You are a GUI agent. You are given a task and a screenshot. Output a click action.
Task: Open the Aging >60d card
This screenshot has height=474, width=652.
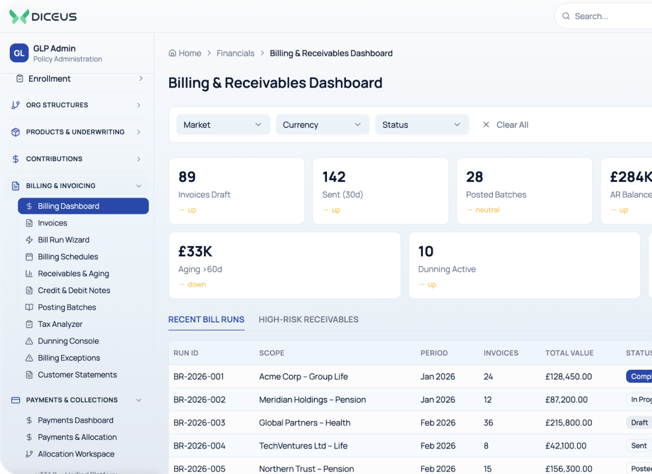coord(285,265)
